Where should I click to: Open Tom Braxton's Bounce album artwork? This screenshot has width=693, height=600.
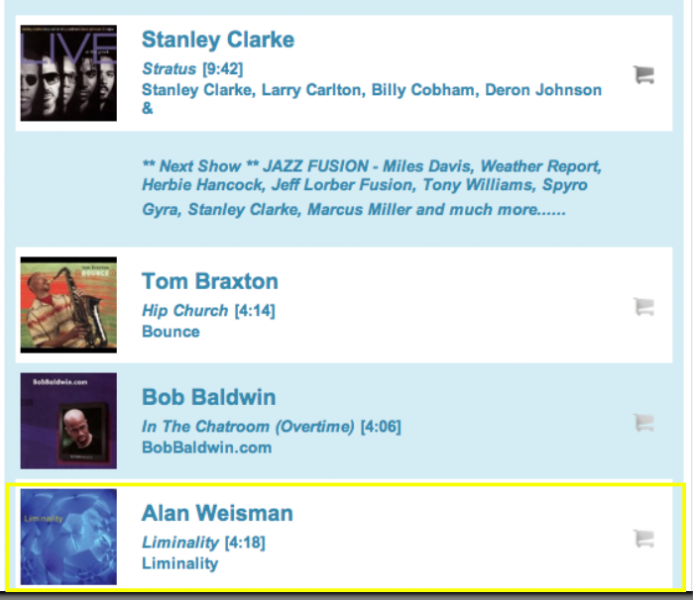point(69,305)
